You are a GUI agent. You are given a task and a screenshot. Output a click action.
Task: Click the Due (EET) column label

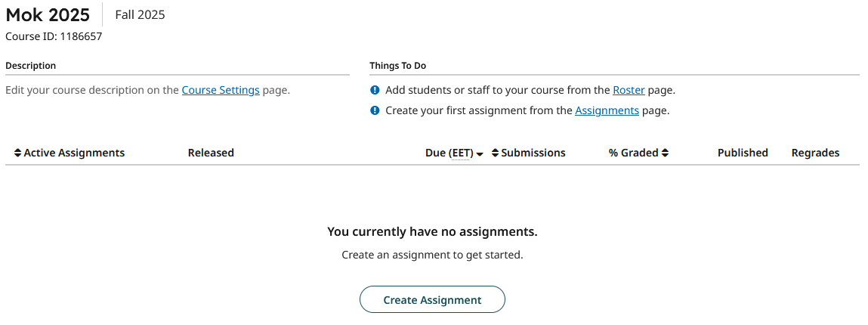pos(449,153)
